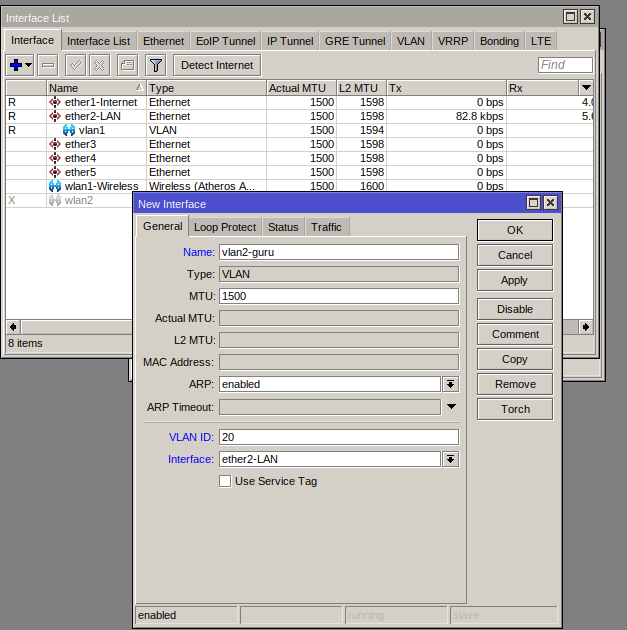Click the blue plus Add interface icon
This screenshot has height=630, width=627.
click(x=16, y=65)
